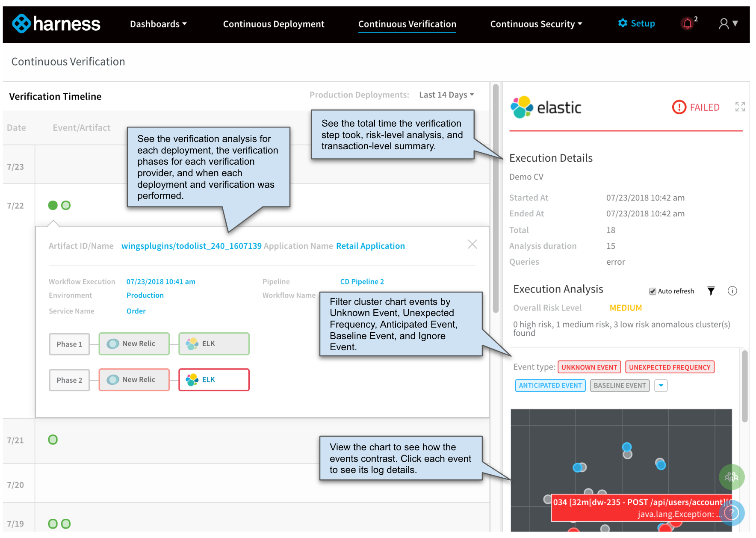Click the Harness logo
The image size is (756, 538).
point(56,24)
